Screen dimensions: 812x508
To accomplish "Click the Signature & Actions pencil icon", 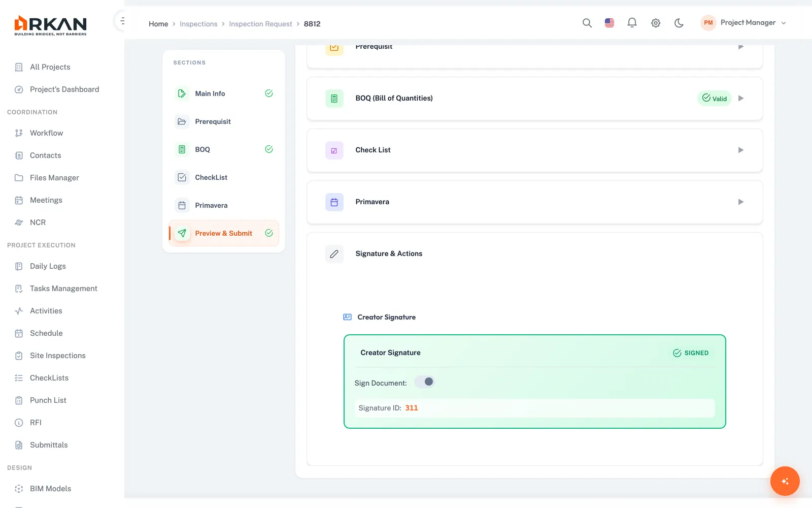I will (334, 254).
